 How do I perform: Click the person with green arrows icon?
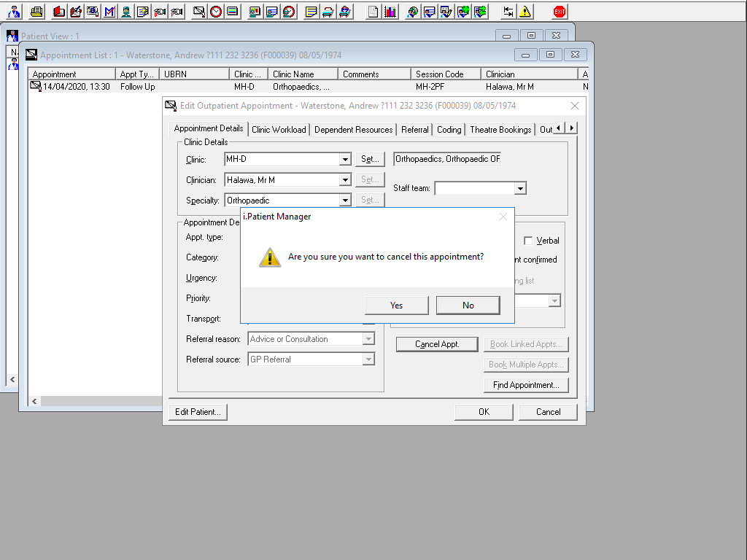480,12
